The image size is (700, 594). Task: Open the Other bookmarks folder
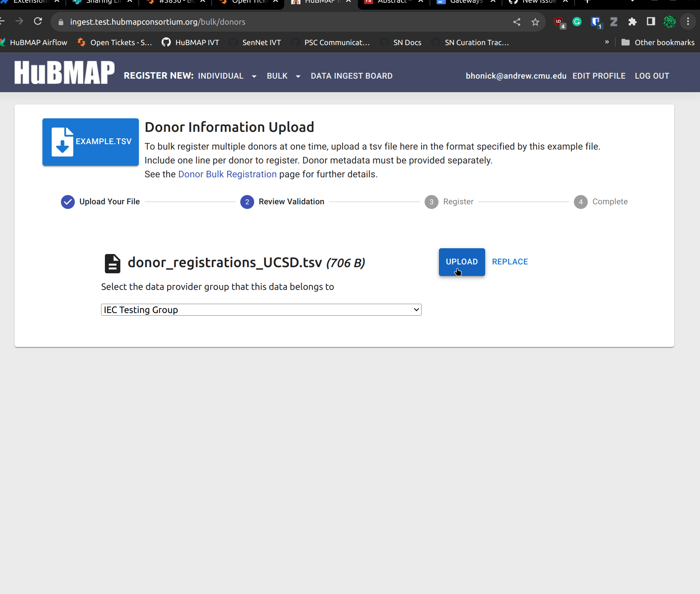658,42
